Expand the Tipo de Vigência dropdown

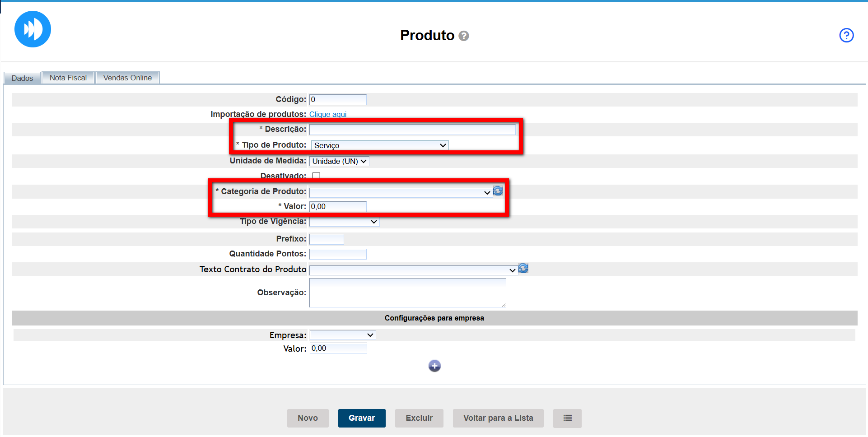[344, 222]
